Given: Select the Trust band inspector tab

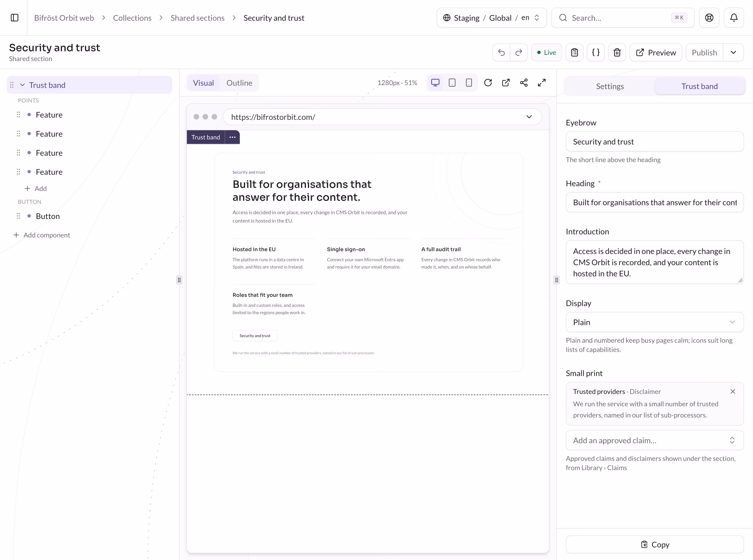Looking at the screenshot, I should (x=699, y=86).
